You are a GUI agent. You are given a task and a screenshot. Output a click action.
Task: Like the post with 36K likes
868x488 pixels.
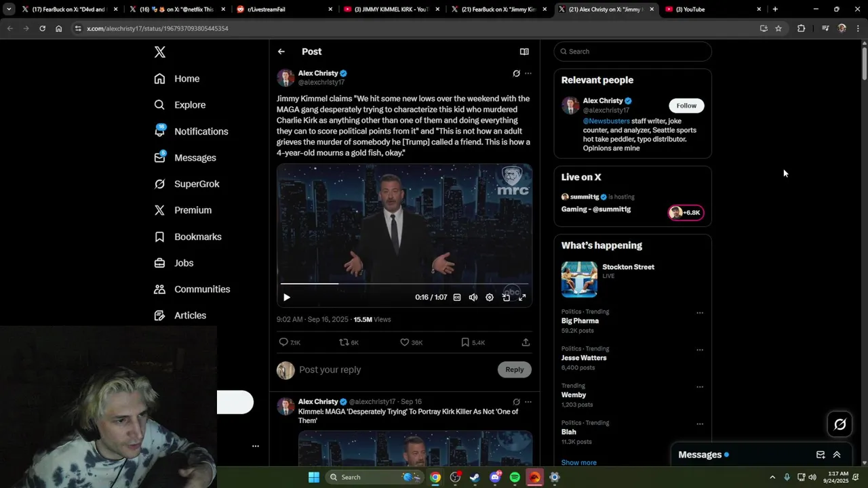[x=411, y=342]
